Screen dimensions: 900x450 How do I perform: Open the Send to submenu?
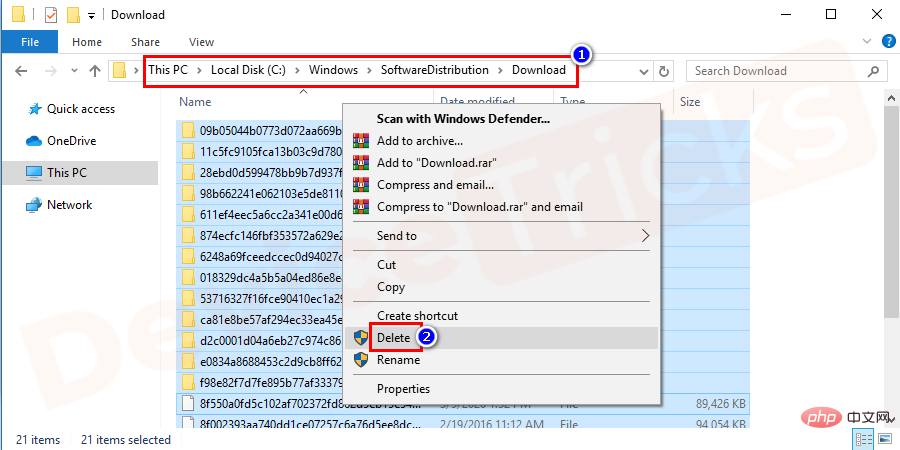click(x=501, y=236)
